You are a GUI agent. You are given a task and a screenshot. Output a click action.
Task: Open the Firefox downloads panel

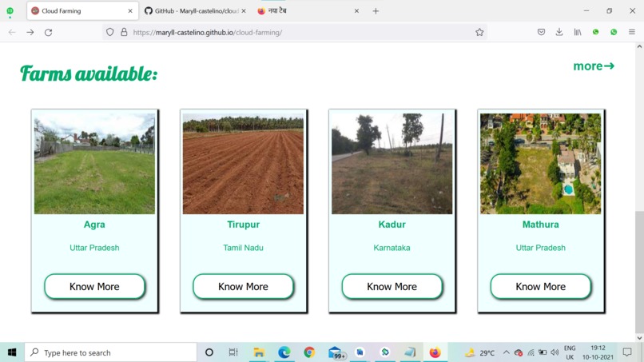[x=559, y=32]
